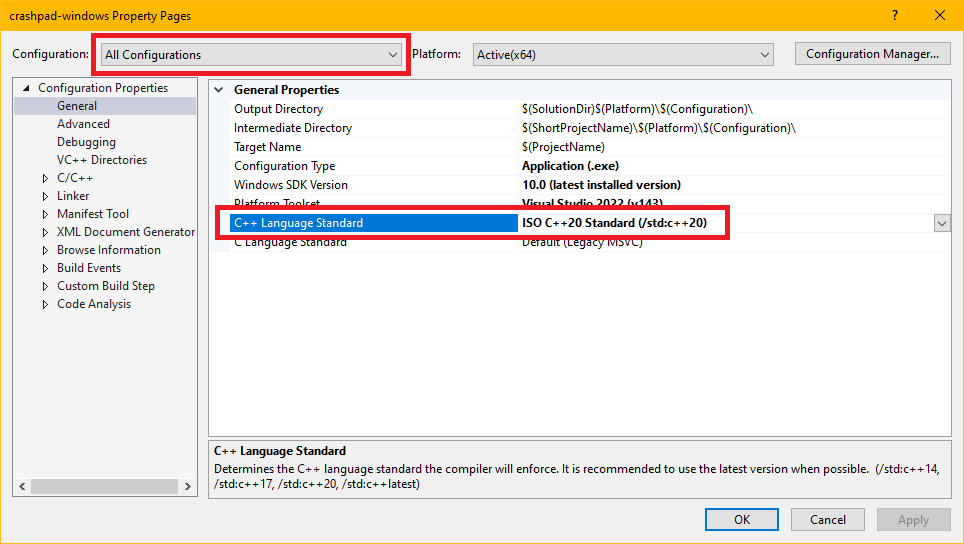
Task: Click the Configuration Manager button
Action: point(872,54)
